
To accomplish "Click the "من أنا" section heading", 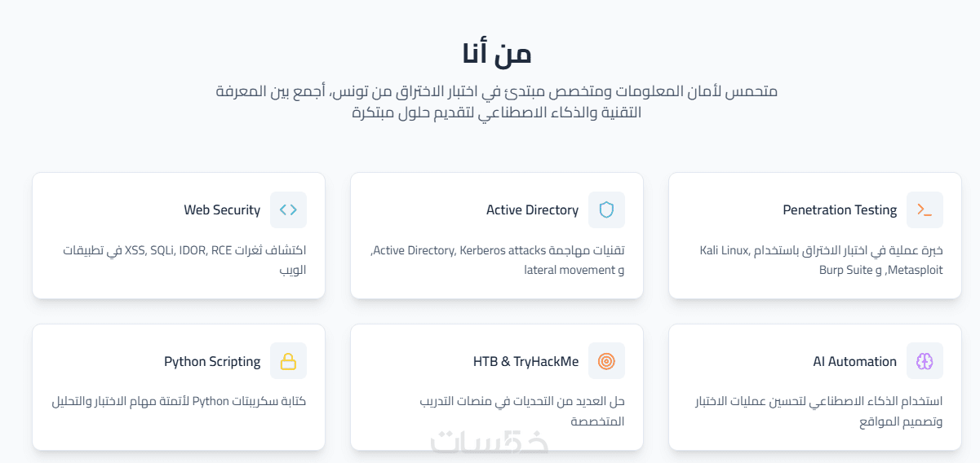I will coord(496,53).
